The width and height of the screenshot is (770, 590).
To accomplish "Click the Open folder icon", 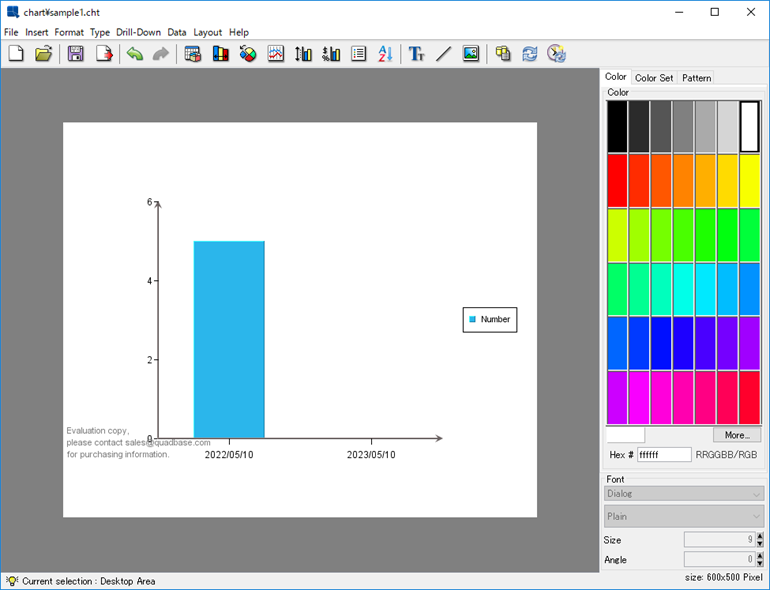I will click(x=43, y=54).
